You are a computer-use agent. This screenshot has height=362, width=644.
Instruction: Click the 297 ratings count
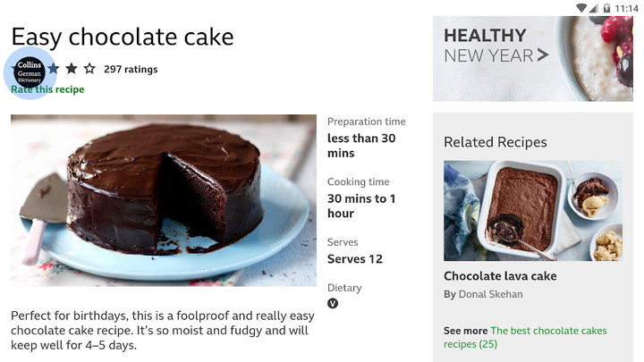[x=131, y=69]
